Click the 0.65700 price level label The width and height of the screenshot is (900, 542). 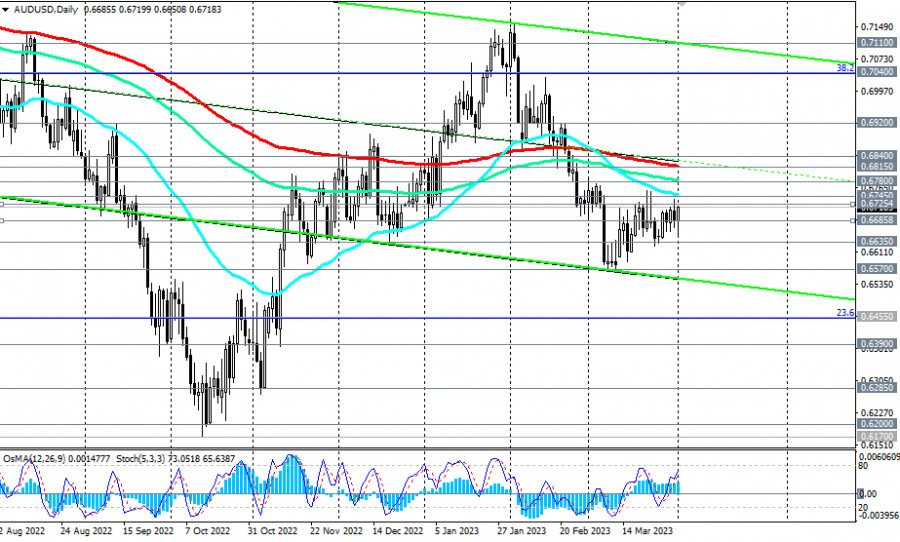(877, 269)
